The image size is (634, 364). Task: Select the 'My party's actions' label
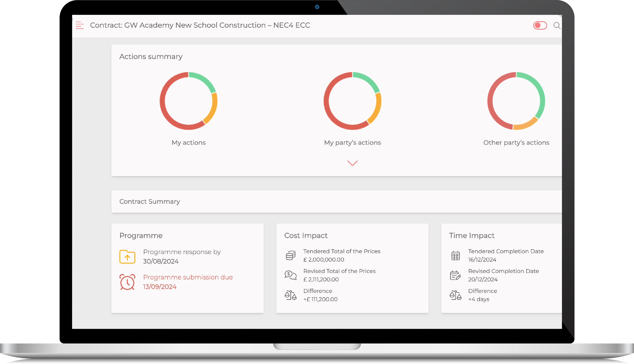352,142
